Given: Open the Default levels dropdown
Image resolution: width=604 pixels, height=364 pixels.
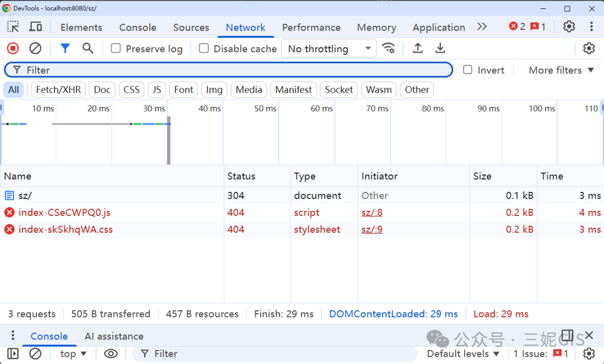Looking at the screenshot, I should (x=463, y=354).
